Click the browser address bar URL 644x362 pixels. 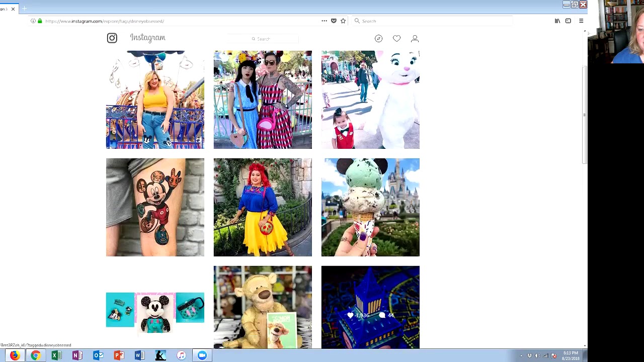click(x=105, y=21)
